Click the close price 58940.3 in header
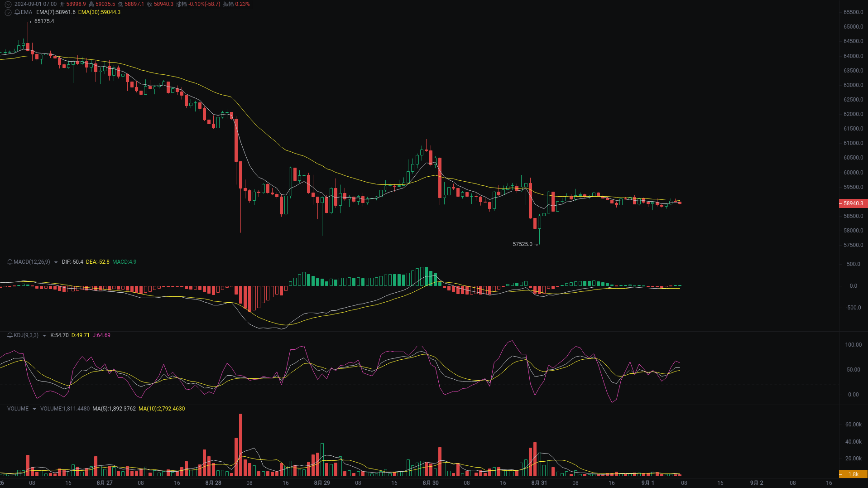The height and width of the screenshot is (488, 868). click(163, 4)
